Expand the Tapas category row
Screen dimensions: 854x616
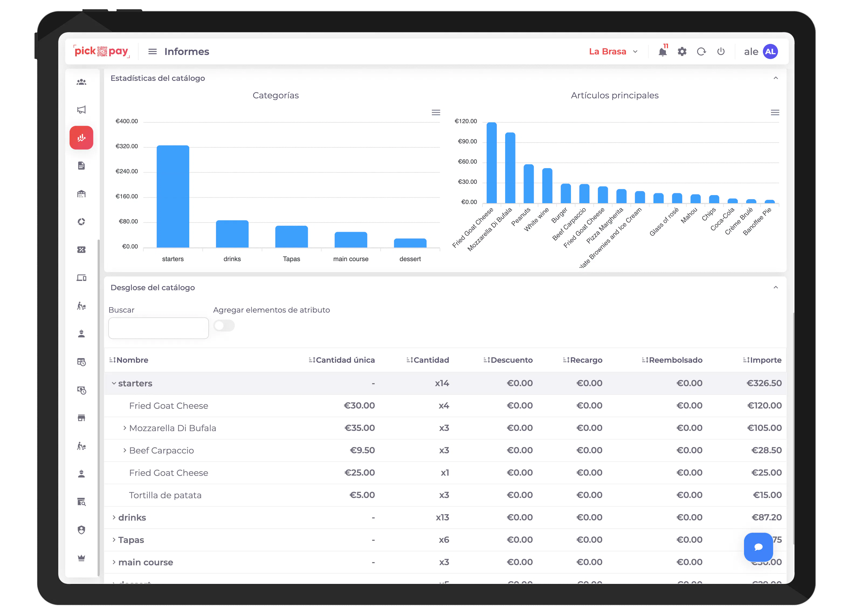tap(114, 540)
